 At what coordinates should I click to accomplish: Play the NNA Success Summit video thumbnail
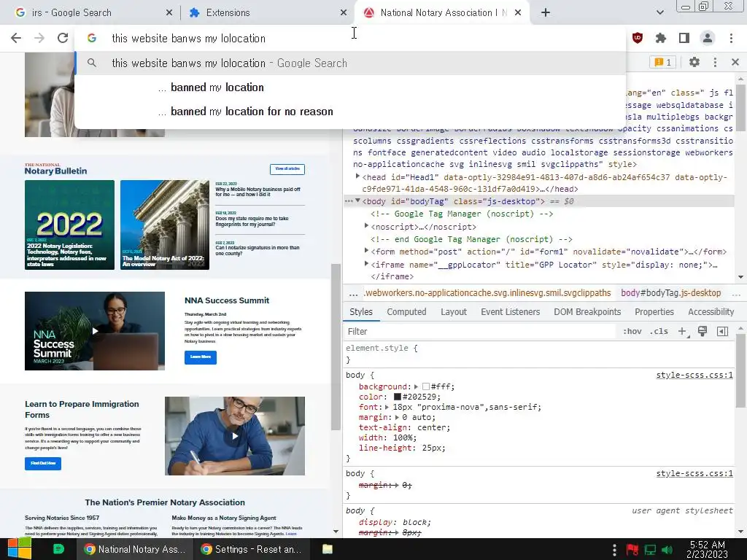point(95,331)
